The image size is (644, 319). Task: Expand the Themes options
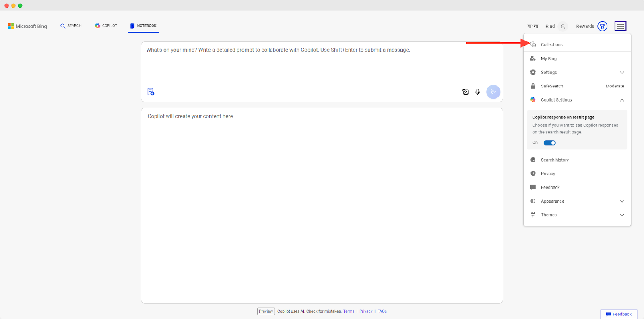pyautogui.click(x=622, y=215)
